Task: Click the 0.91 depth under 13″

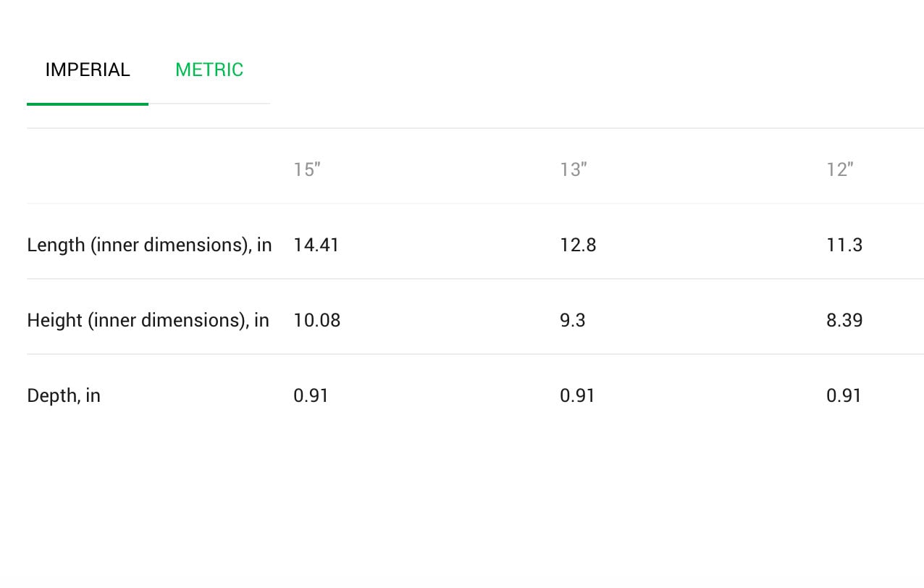Action: point(577,395)
